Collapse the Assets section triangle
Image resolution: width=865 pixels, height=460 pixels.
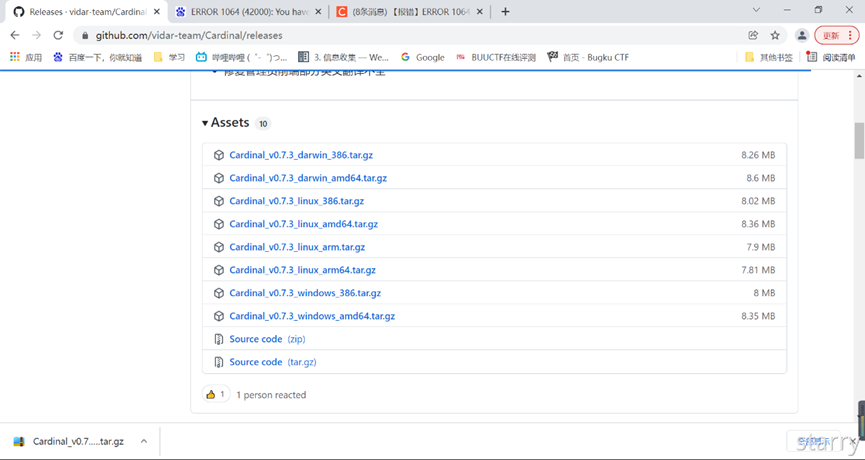[205, 122]
